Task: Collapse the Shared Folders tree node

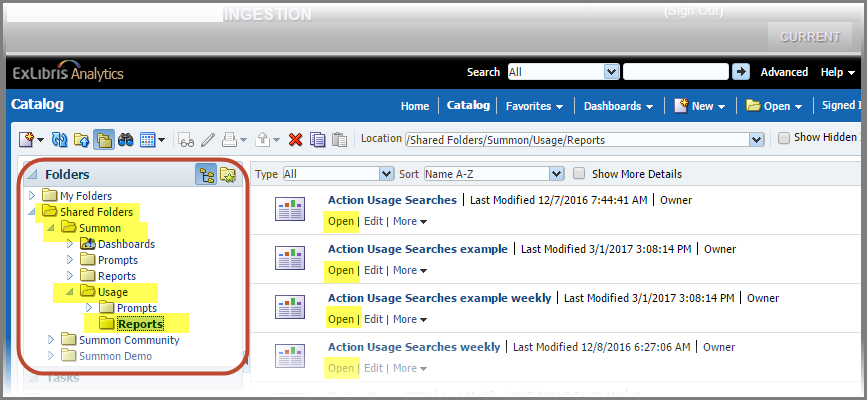Action: pyautogui.click(x=32, y=212)
